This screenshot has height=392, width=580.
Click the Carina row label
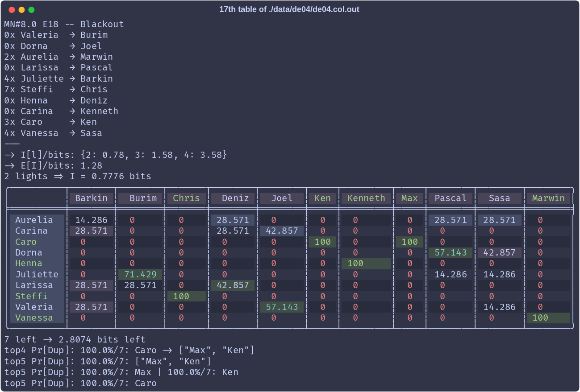coord(37,231)
